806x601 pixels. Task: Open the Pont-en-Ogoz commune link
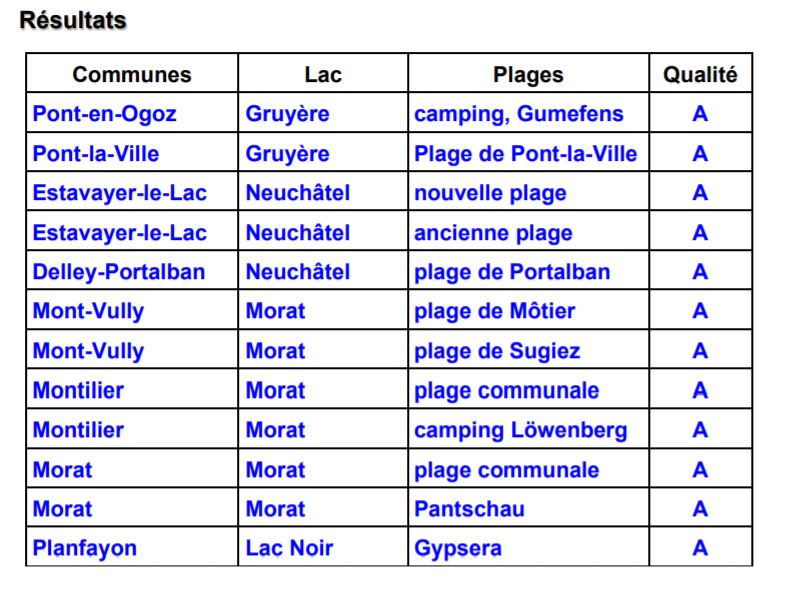click(x=105, y=114)
